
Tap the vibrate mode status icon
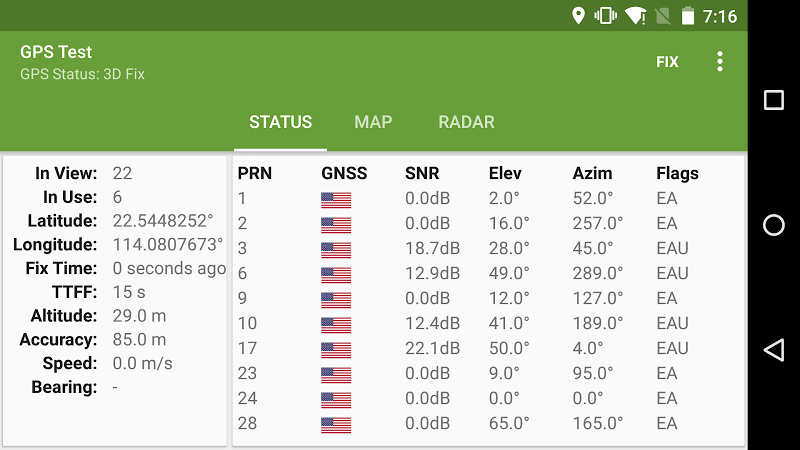point(605,16)
